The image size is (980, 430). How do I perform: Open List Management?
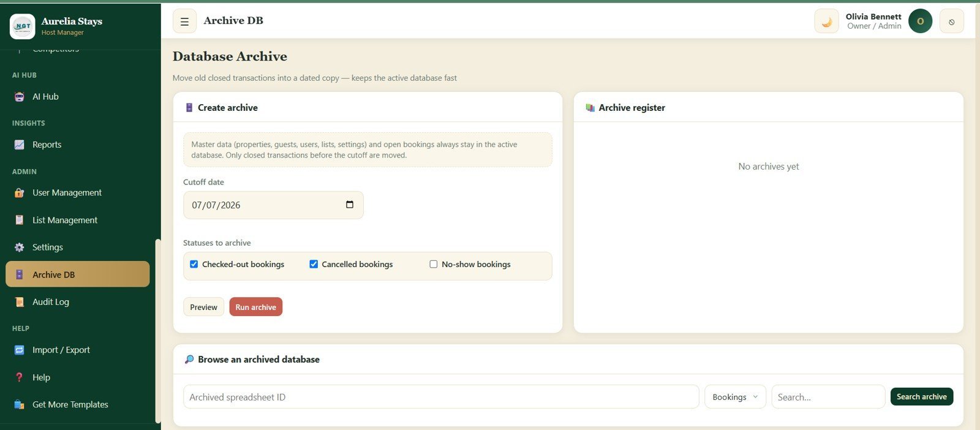coord(77,220)
